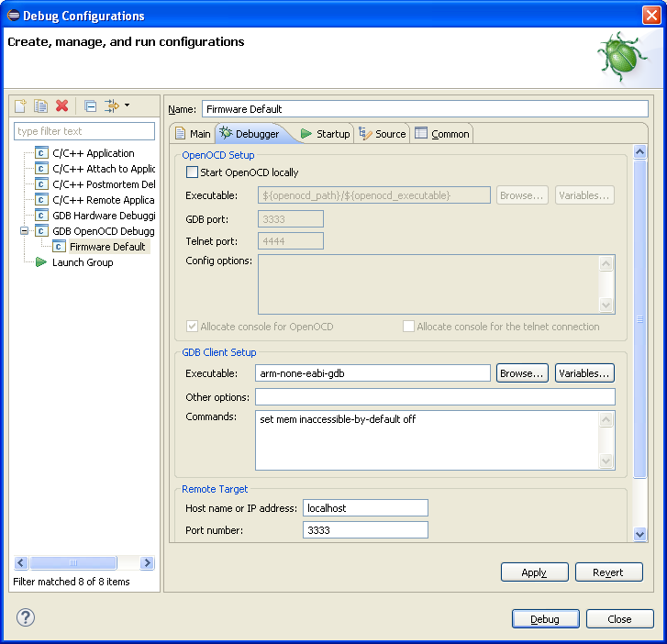Toggle Allocate console for telnet connection
The height and width of the screenshot is (644, 667).
click(x=408, y=327)
